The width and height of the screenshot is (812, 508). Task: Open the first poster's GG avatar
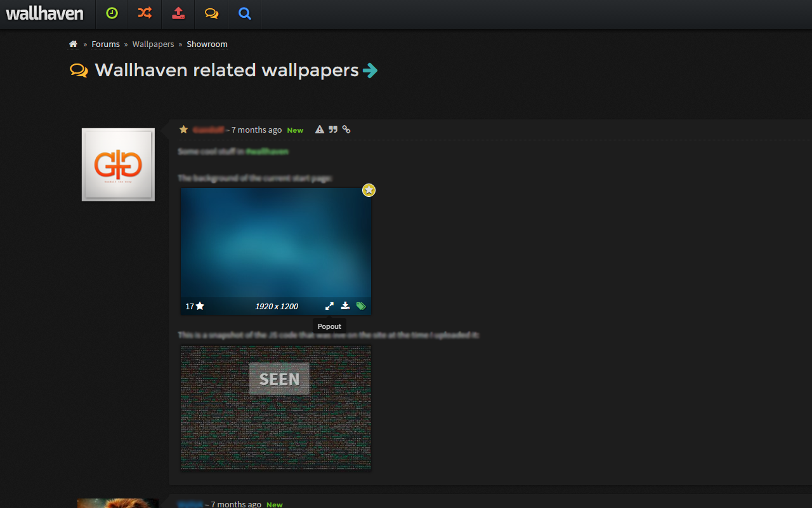click(118, 164)
